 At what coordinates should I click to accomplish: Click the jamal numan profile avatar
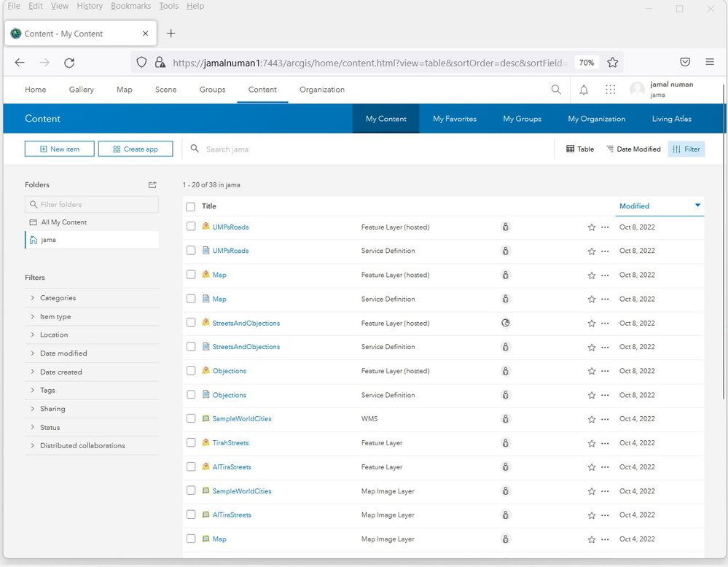pos(637,89)
